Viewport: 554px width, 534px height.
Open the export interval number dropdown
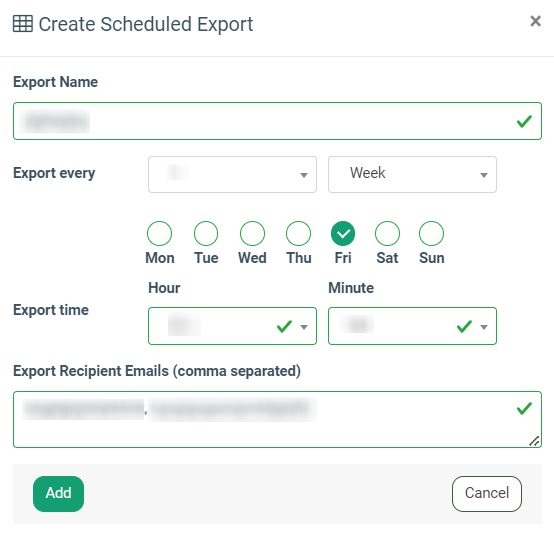point(232,175)
